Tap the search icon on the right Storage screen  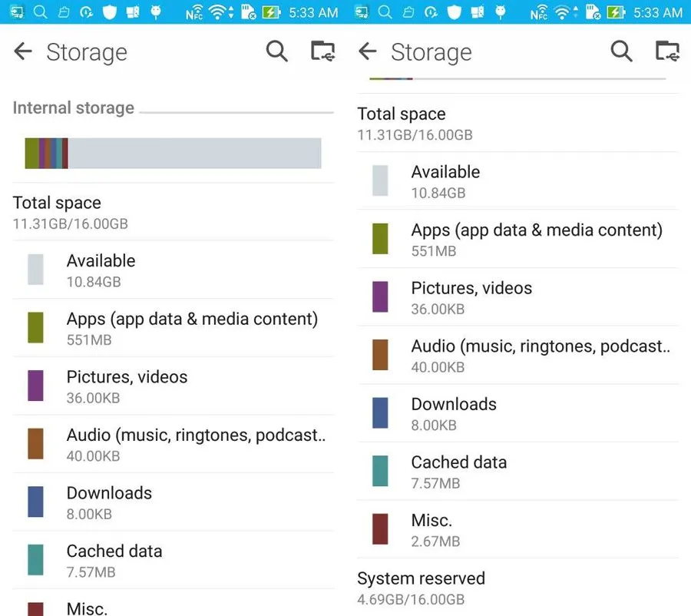[622, 51]
